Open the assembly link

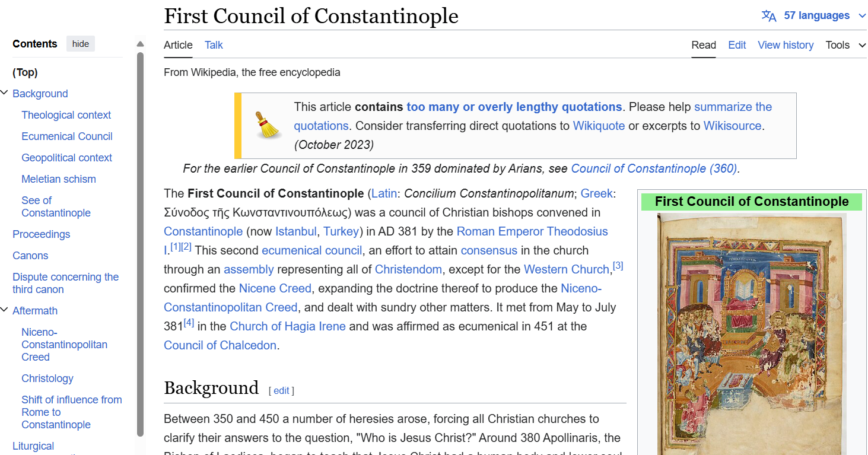[249, 269]
